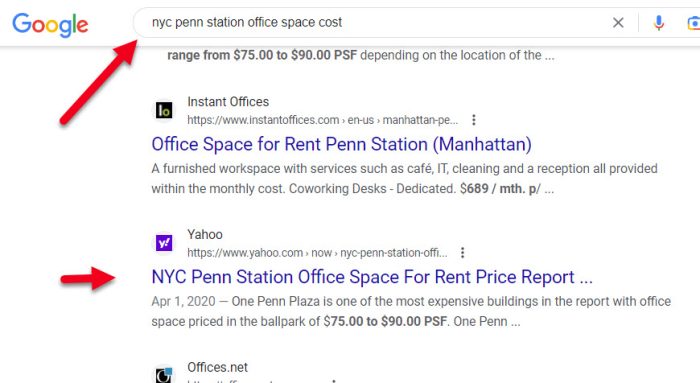Open the three-dot menu beside the yahoo.com URL
700x383 pixels.
coord(462,253)
